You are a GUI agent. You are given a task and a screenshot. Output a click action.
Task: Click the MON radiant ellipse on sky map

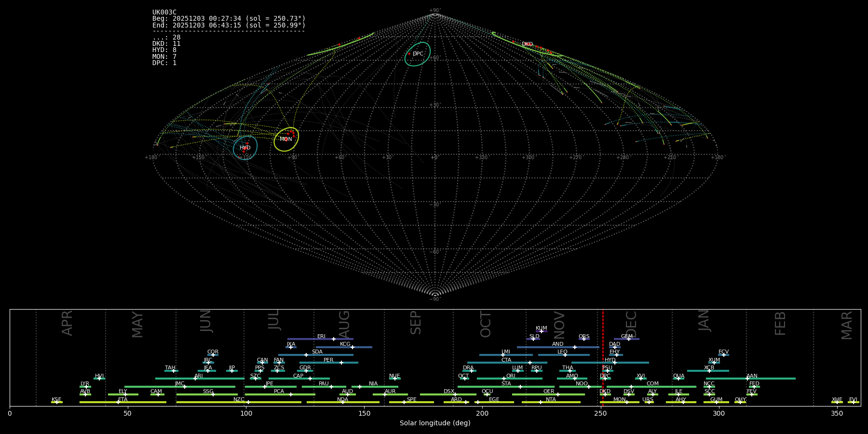tap(286, 139)
